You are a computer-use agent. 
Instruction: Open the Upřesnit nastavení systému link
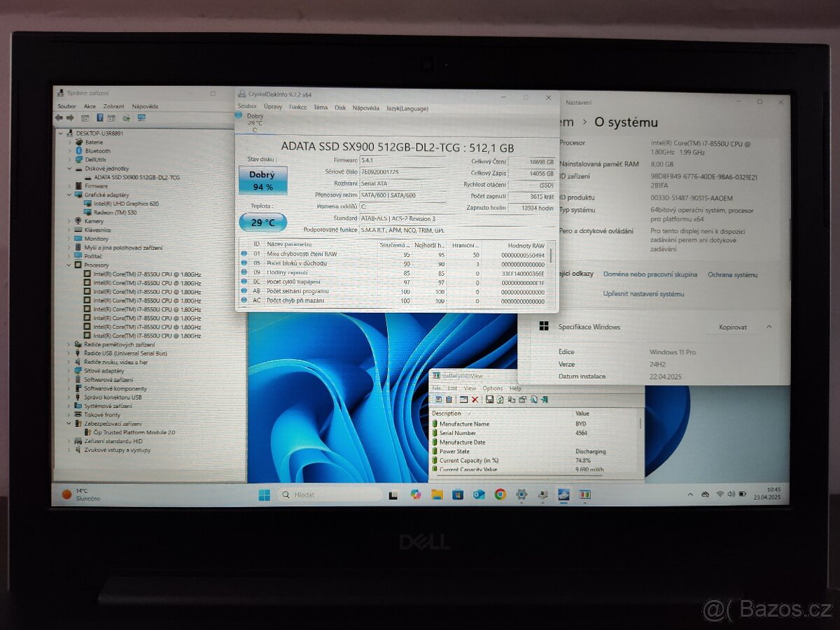(x=645, y=293)
